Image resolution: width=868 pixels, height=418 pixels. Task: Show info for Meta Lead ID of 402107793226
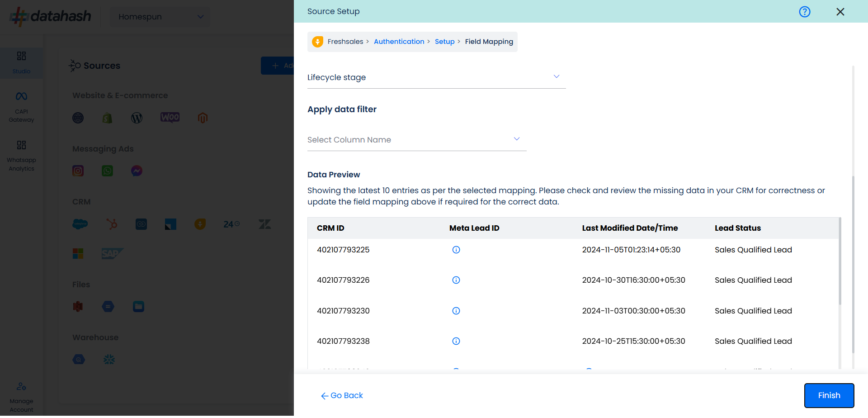[x=456, y=280]
